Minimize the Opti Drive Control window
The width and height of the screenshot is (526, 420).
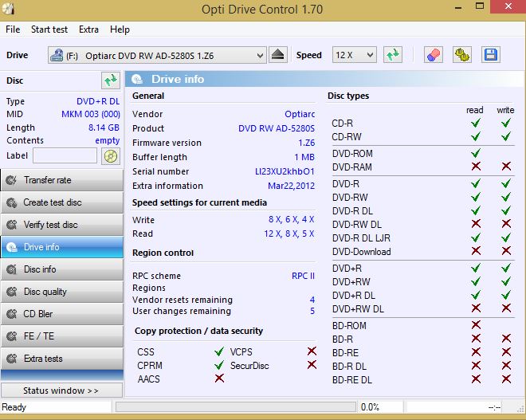point(458,6)
